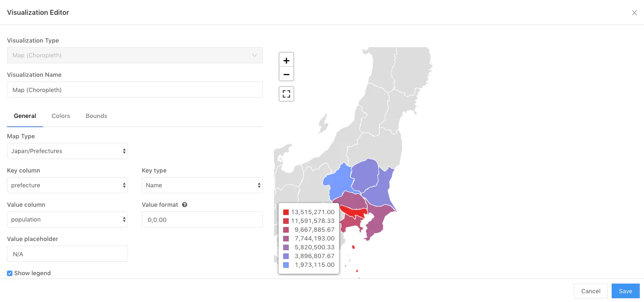Image resolution: width=644 pixels, height=302 pixels.
Task: Toggle fullscreen map view
Action: coord(286,93)
